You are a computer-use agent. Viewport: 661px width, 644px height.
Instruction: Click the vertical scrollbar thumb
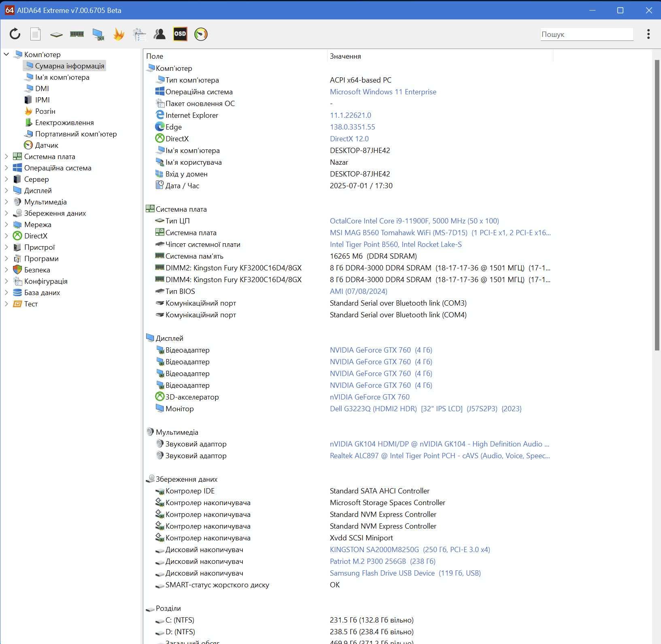pos(657,205)
